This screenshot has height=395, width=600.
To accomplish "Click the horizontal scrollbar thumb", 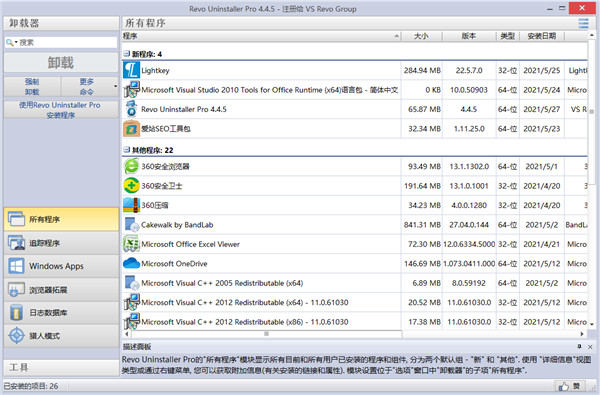I will 266,334.
